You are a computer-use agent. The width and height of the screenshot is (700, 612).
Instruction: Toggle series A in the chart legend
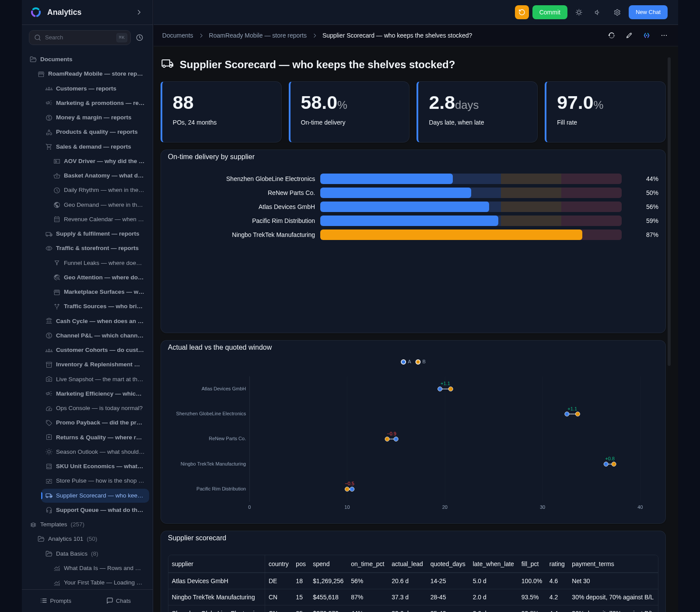406,362
